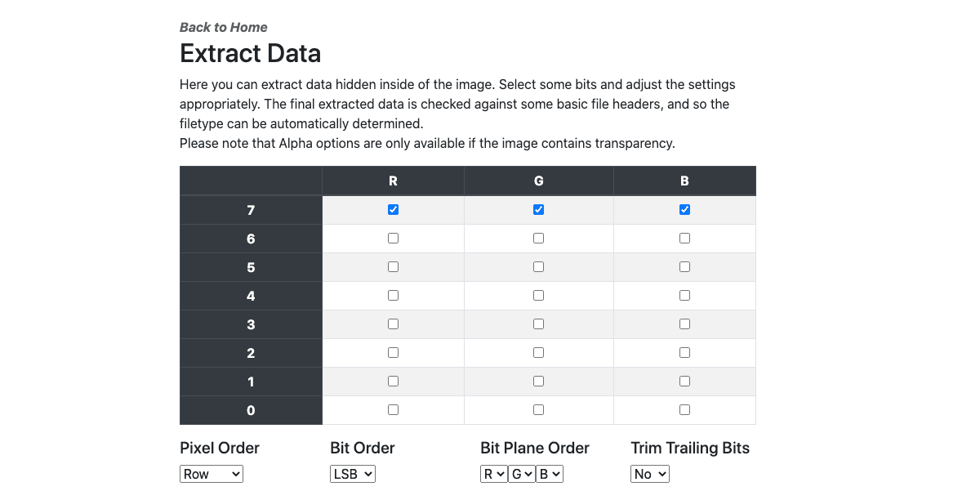Tick the R bit 3 checkbox
The width and height of the screenshot is (980, 500).
(393, 324)
